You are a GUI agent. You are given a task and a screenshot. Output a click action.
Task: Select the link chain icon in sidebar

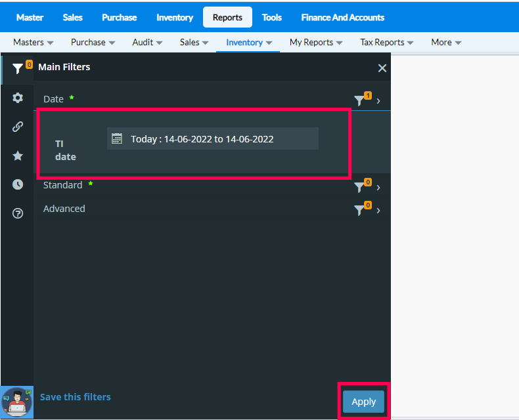pyautogui.click(x=18, y=127)
